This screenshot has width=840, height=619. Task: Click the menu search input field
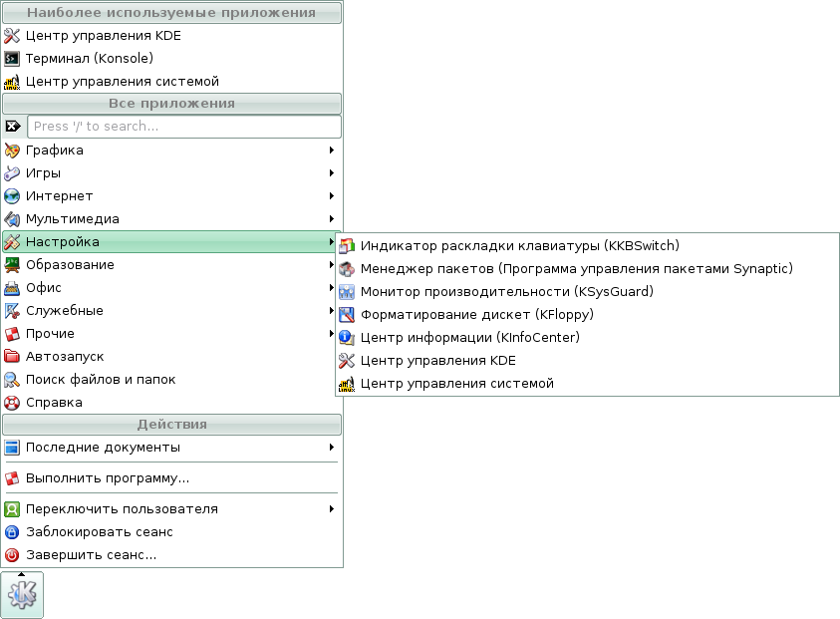coord(184,127)
